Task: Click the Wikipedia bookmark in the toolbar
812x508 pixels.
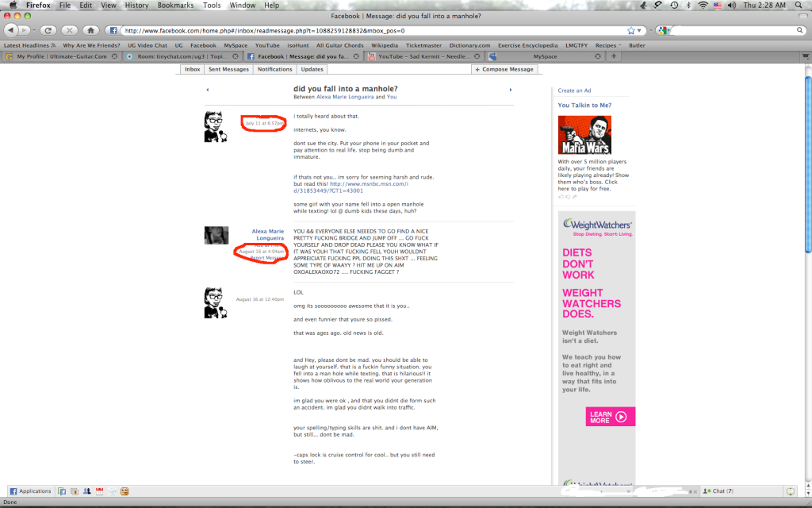Action: [x=385, y=45]
